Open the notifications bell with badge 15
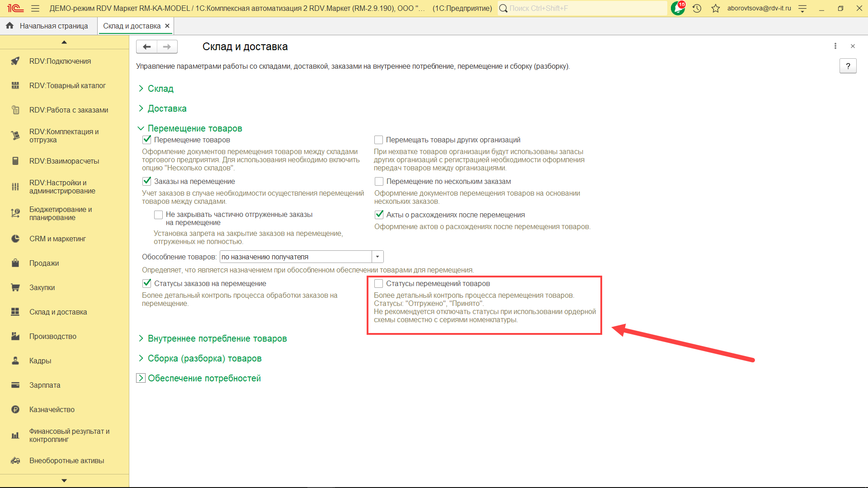868x488 pixels. [678, 8]
